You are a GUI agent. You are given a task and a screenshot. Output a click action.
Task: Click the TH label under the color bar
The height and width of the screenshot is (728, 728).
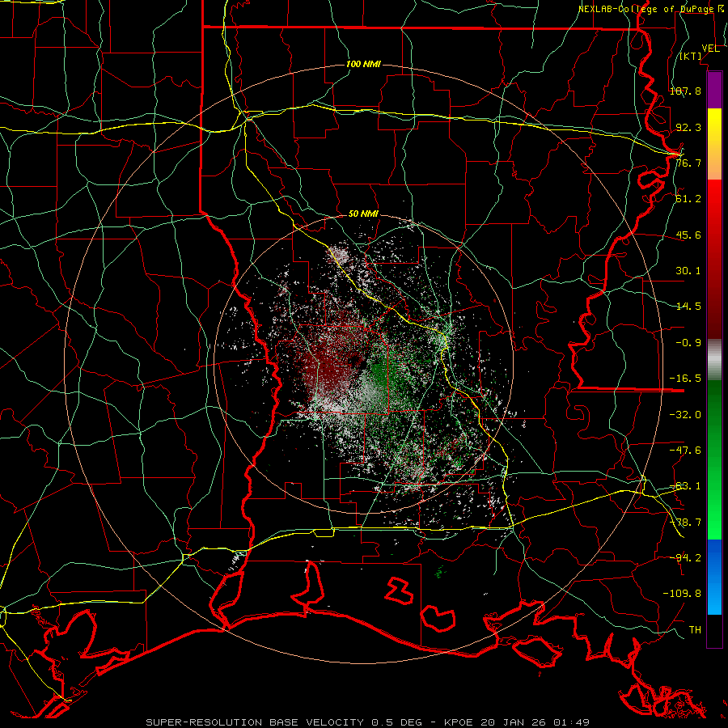695,630
